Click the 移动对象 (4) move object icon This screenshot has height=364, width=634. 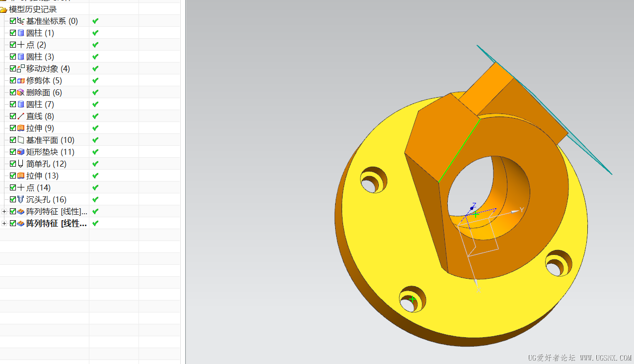click(x=21, y=68)
